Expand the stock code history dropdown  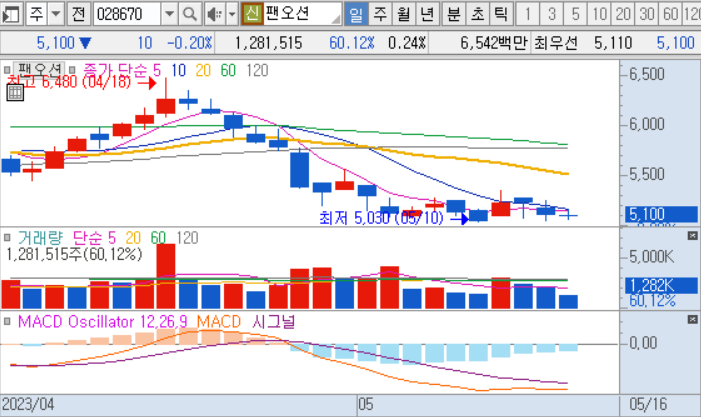[169, 14]
